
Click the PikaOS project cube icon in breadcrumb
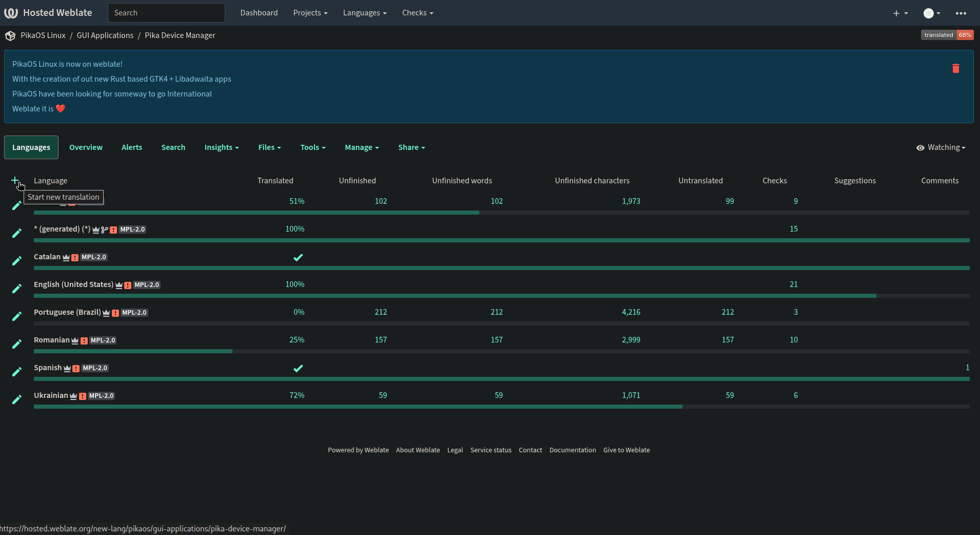click(x=10, y=35)
